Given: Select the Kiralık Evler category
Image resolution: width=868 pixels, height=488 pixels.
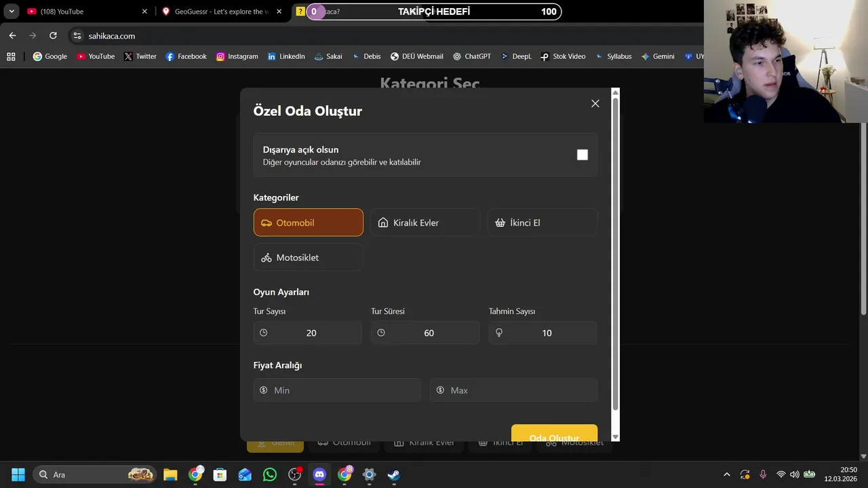Looking at the screenshot, I should 425,222.
